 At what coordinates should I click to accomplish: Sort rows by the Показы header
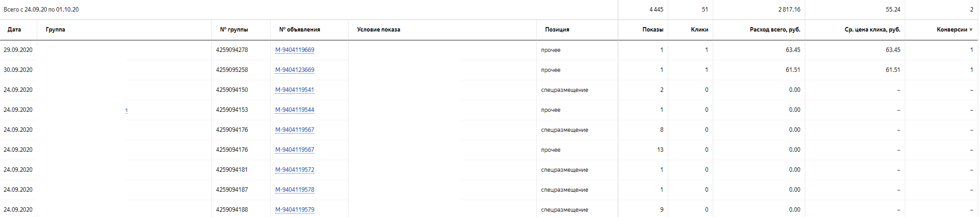tap(652, 30)
